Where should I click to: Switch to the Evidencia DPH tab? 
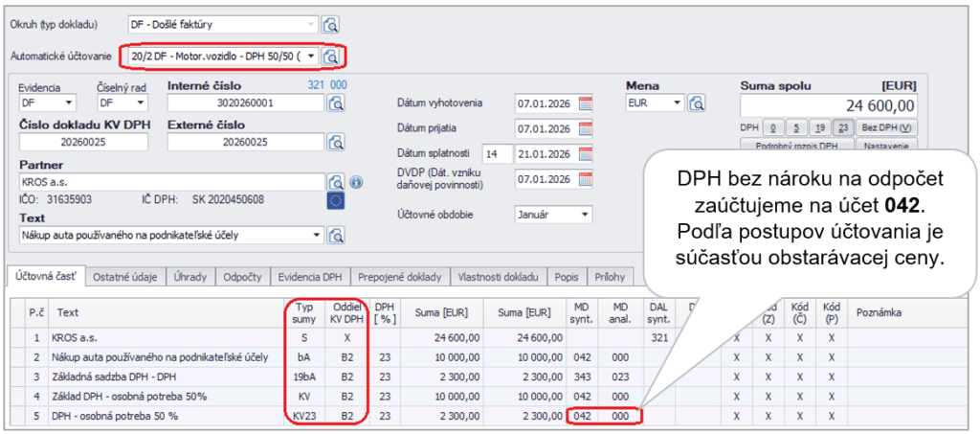tap(310, 277)
